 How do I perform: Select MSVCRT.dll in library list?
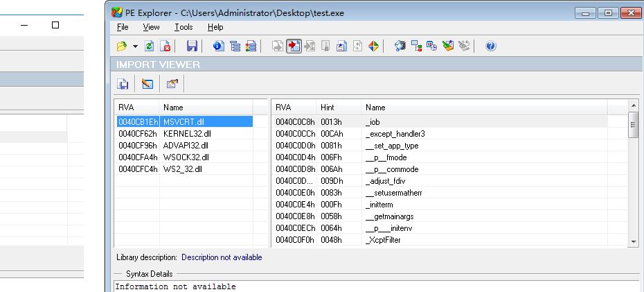184,122
